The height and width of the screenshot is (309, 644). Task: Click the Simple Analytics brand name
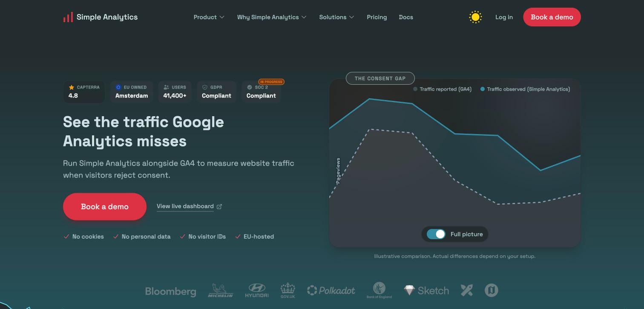tap(107, 17)
